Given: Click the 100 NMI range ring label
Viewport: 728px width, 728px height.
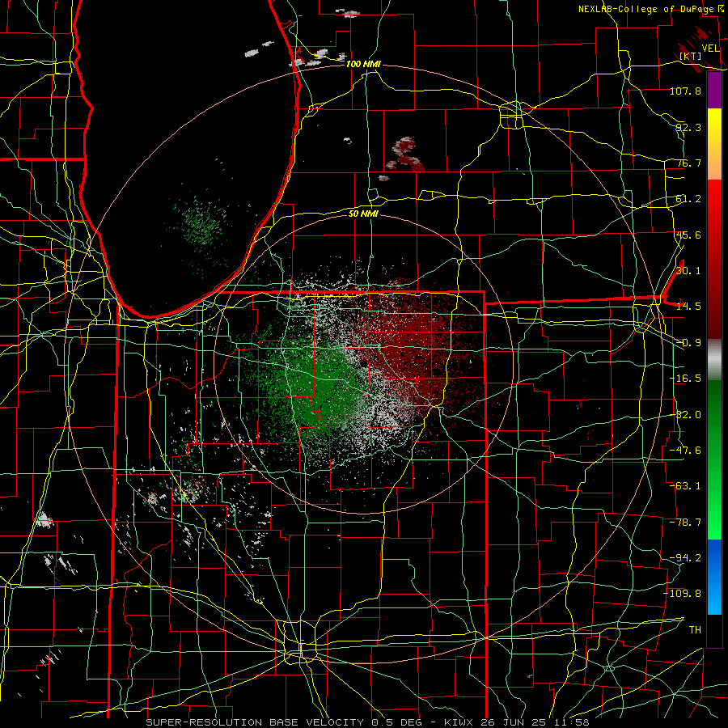Looking at the screenshot, I should pyautogui.click(x=363, y=64).
